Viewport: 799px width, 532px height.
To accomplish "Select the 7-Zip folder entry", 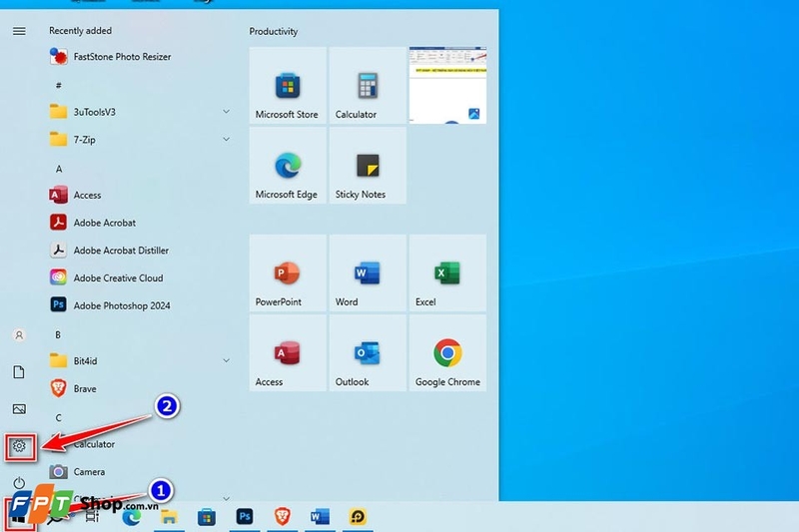I will tap(140, 140).
